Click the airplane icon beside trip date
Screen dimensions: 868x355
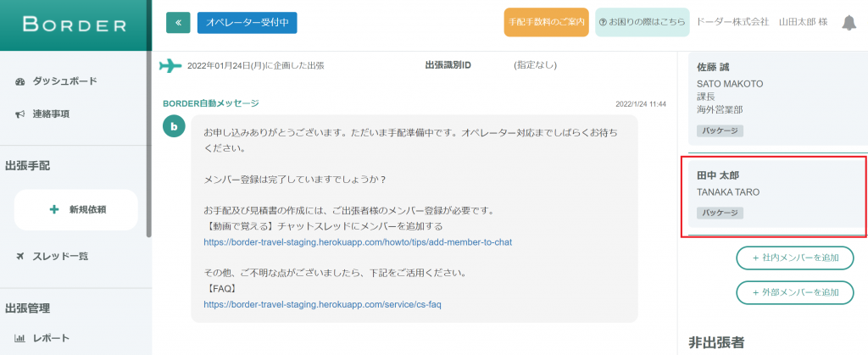click(170, 65)
